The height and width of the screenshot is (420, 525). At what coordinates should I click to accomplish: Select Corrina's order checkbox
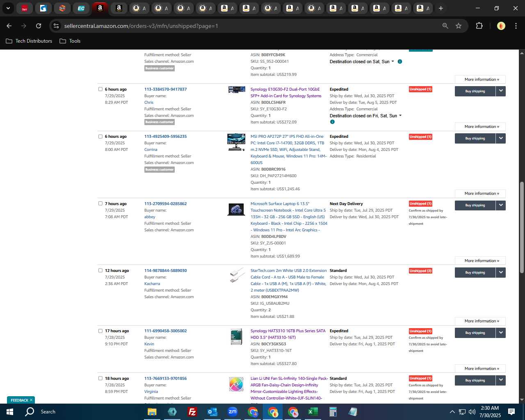click(x=100, y=136)
